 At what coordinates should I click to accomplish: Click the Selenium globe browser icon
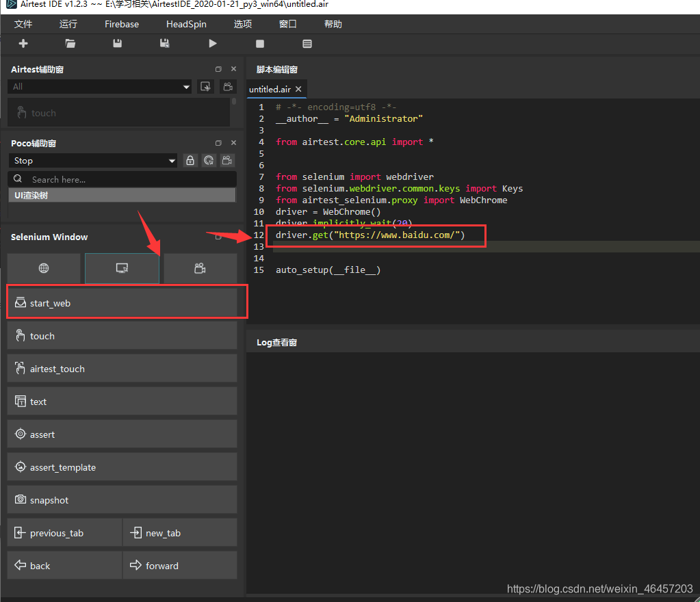44,268
